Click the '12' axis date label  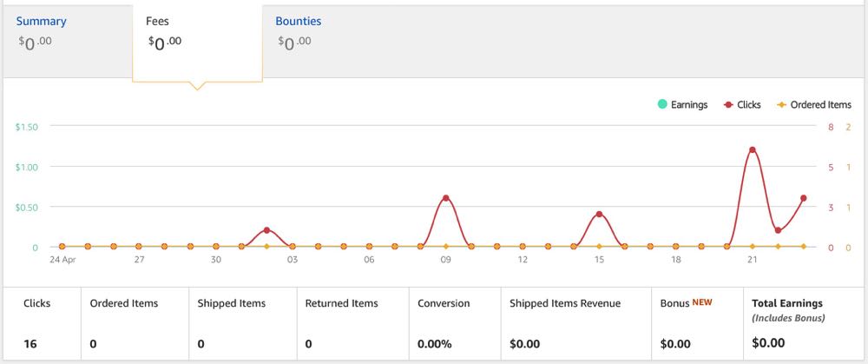pyautogui.click(x=523, y=259)
